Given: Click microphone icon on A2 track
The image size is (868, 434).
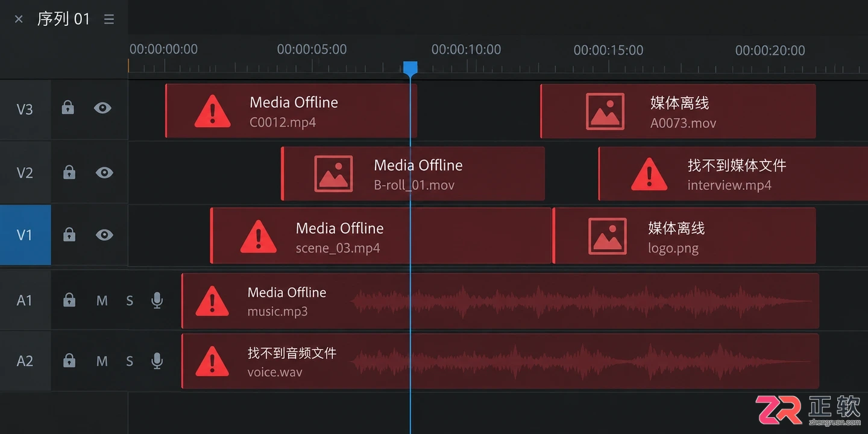Looking at the screenshot, I should coord(157,361).
